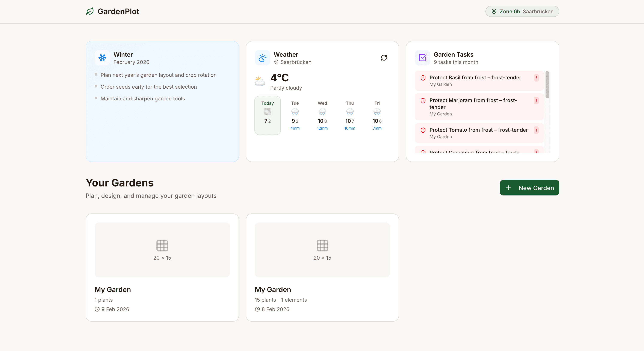Click the 16mm rainfall link under Thursday

coord(349,128)
